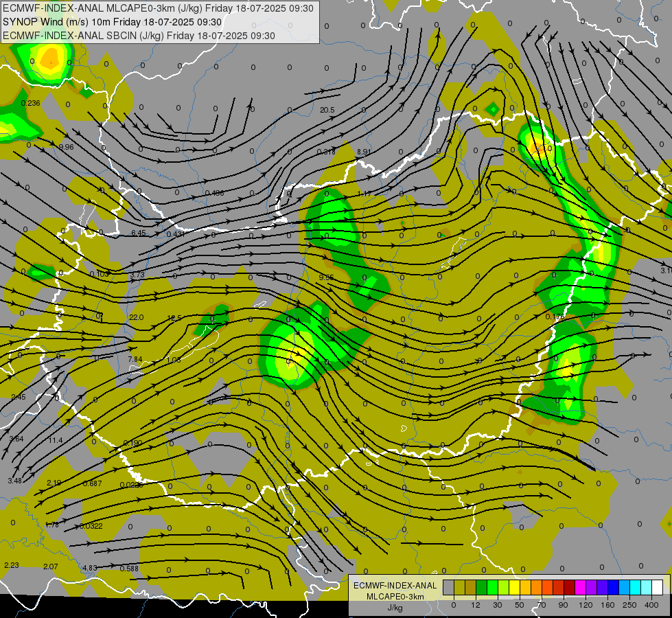Click legend scale value '12'

point(476,605)
